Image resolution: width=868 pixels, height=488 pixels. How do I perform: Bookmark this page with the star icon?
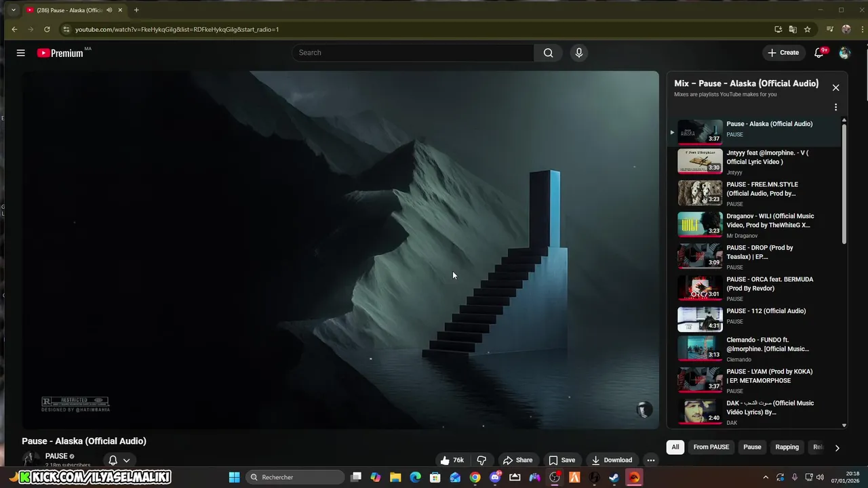pyautogui.click(x=807, y=29)
